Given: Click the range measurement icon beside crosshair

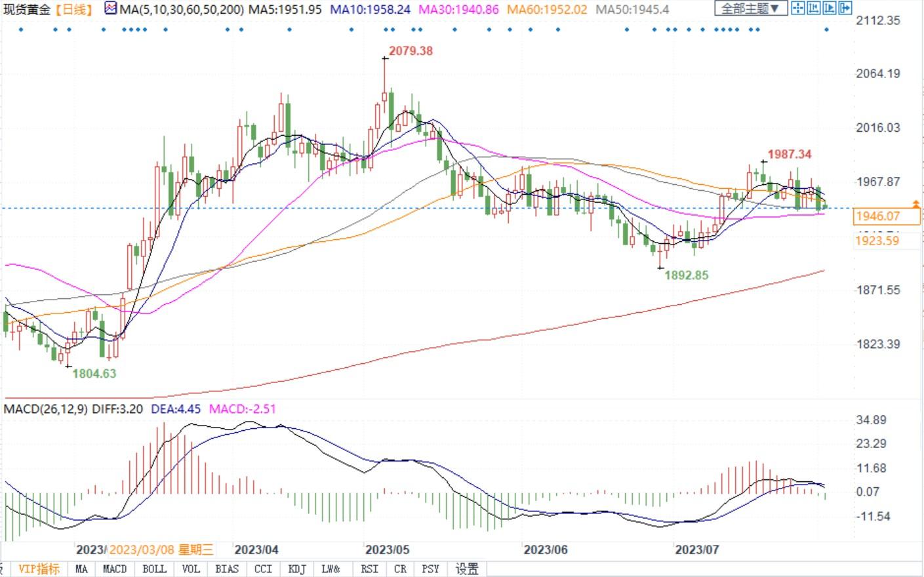Looking at the screenshot, I should click(x=813, y=9).
